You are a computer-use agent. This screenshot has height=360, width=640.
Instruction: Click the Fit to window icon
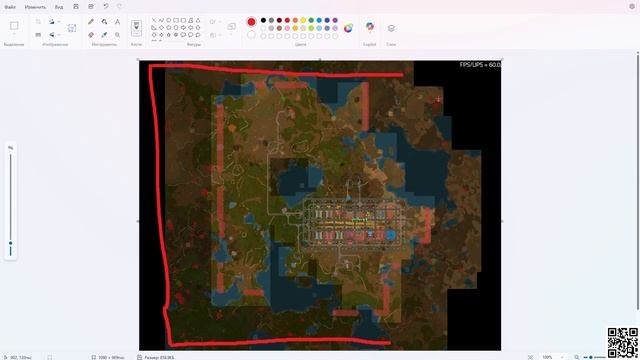[x=530, y=357]
